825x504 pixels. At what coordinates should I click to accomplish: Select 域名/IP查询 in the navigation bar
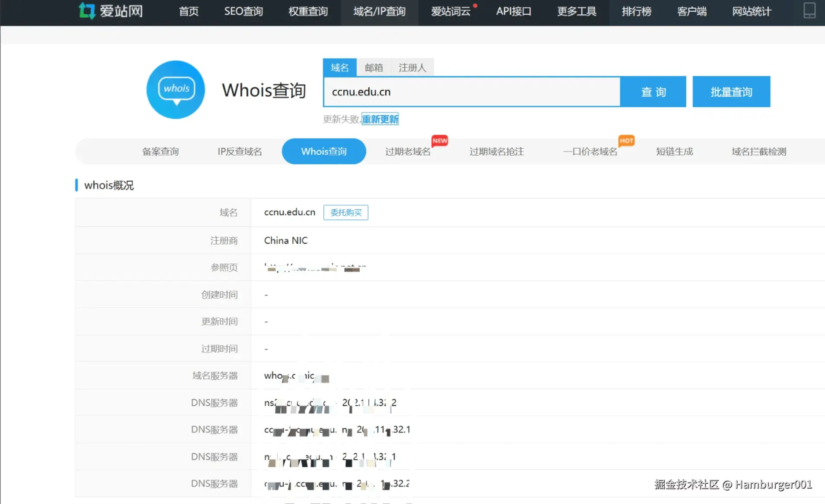[x=380, y=11]
